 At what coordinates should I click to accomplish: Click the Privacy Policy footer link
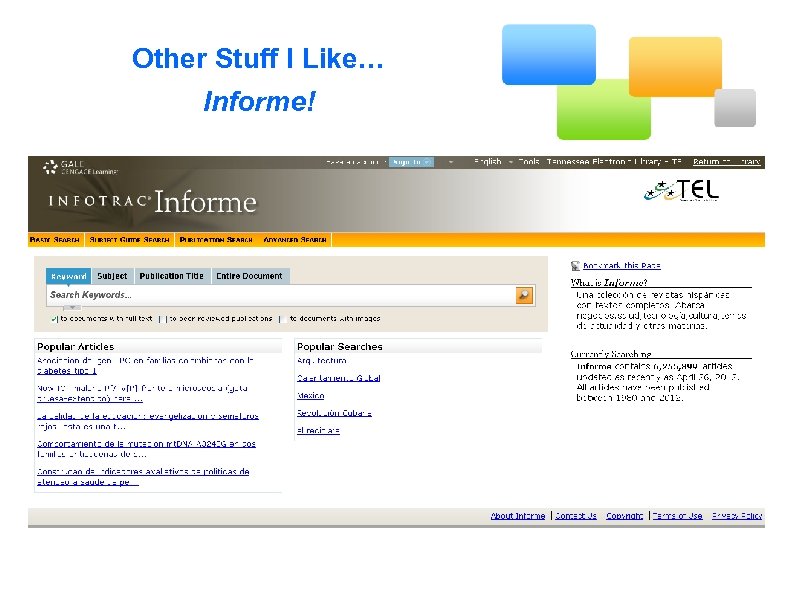coord(737,516)
